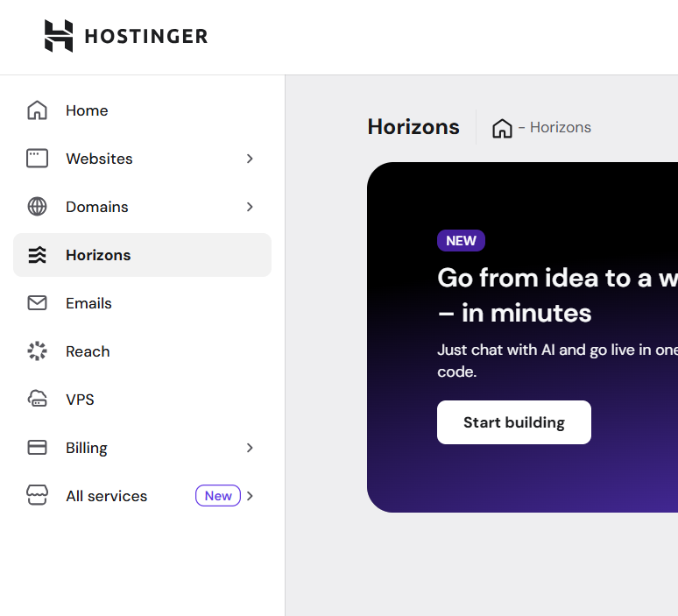Click the breadcrumb home icon
This screenshot has height=616, width=678.
pos(502,128)
